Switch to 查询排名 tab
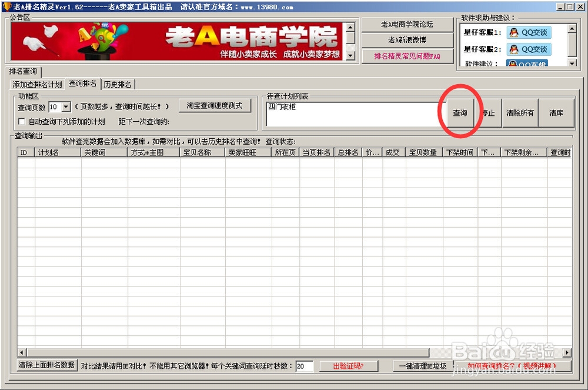This screenshot has width=588, height=390. [82, 84]
